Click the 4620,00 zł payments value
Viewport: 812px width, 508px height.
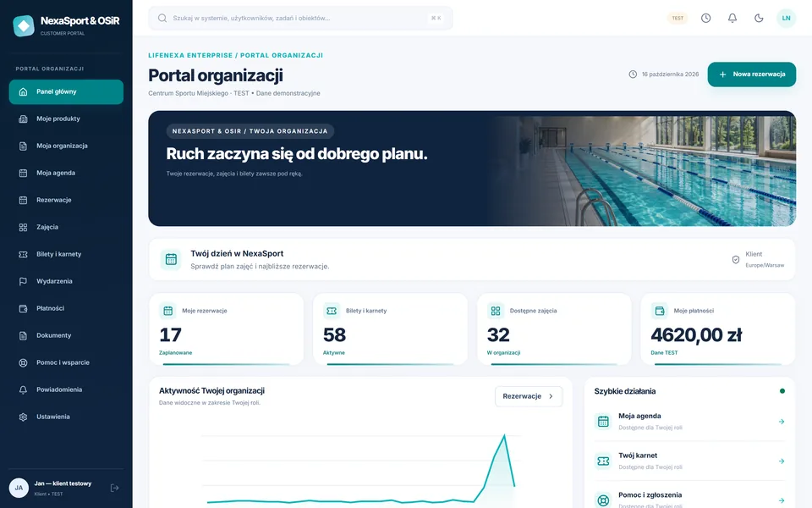[696, 335]
